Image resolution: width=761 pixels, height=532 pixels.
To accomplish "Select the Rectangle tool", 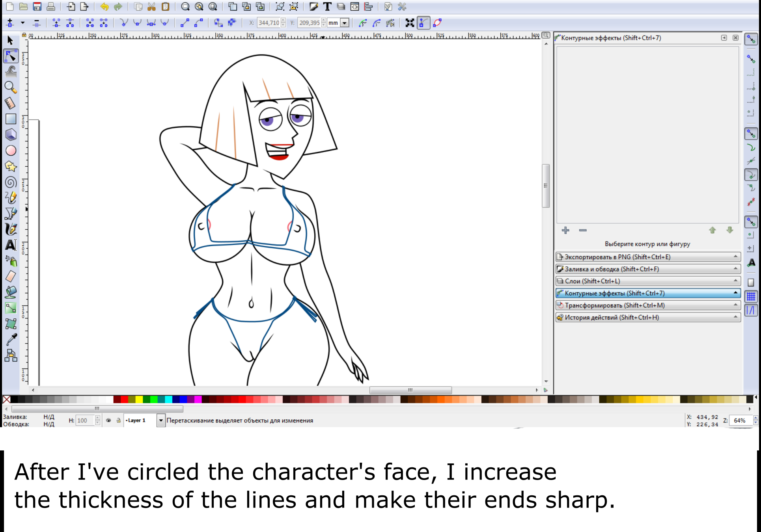I will pyautogui.click(x=11, y=119).
